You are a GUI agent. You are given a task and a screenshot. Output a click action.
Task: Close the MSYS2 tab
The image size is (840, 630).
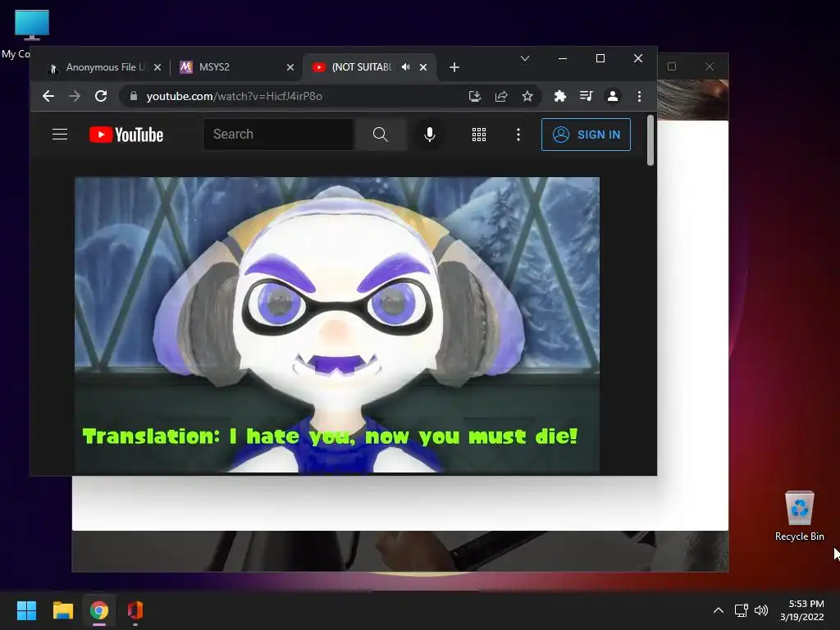tap(290, 67)
